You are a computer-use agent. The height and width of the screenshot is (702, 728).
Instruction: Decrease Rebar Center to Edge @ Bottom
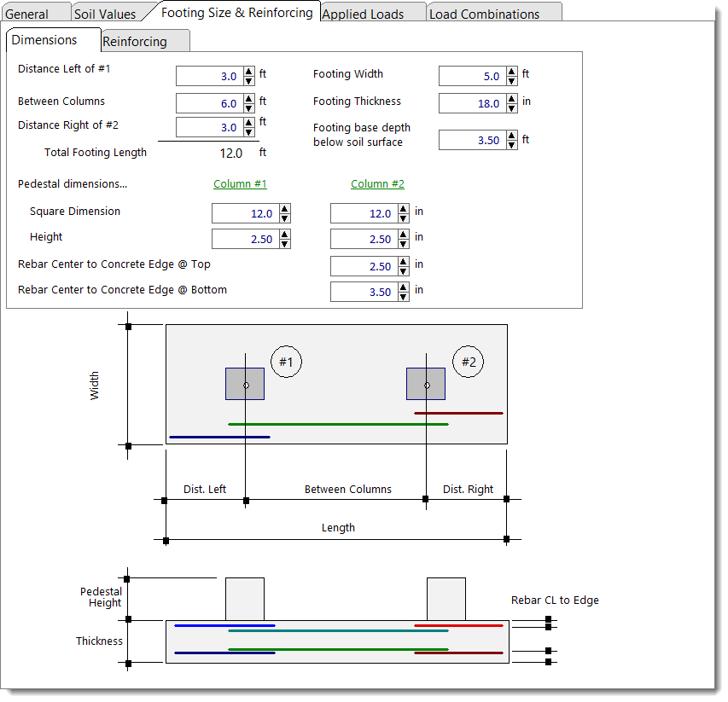point(404,296)
